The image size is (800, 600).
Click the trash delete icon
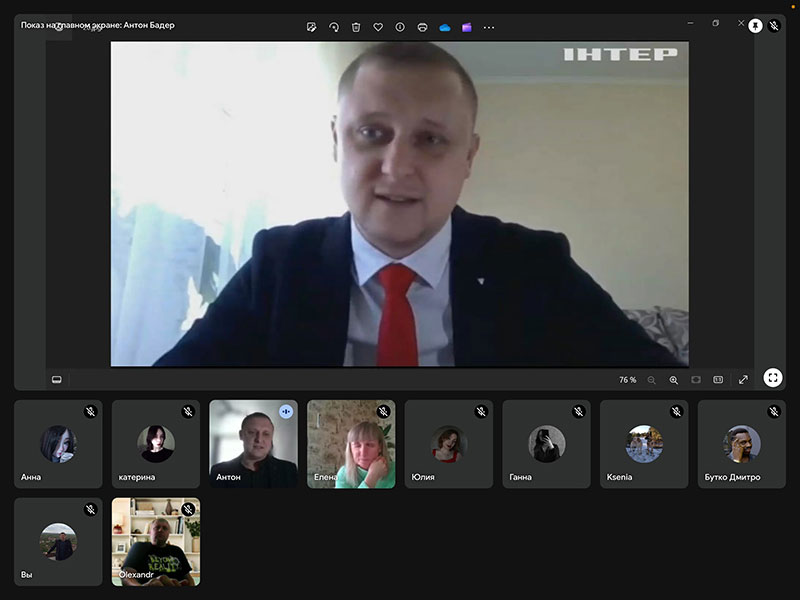pyautogui.click(x=356, y=27)
